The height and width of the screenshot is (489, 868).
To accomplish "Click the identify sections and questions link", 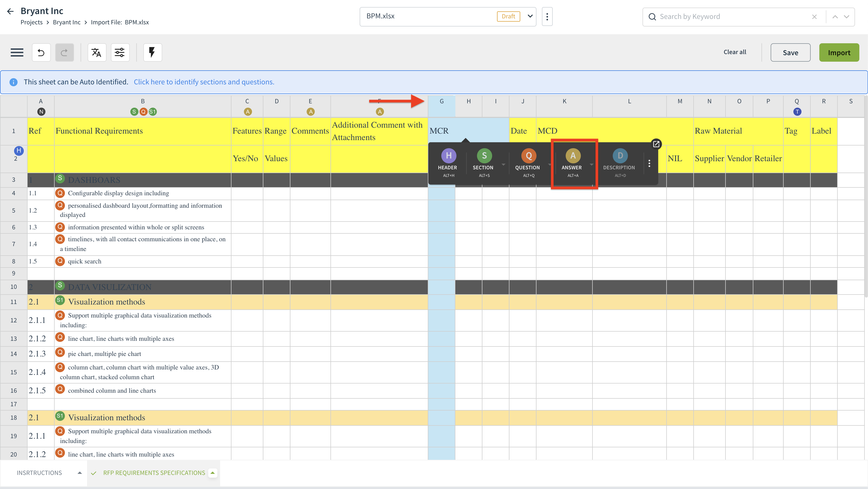I will point(204,82).
